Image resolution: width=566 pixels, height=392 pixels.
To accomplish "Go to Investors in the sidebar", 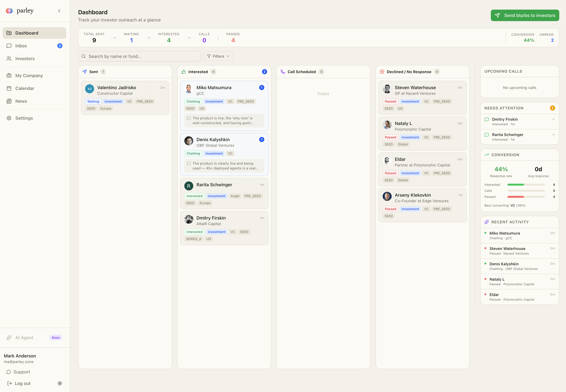I will pos(34,58).
